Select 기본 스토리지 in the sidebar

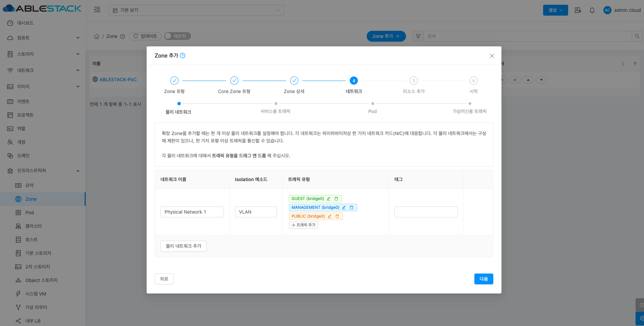43,253
